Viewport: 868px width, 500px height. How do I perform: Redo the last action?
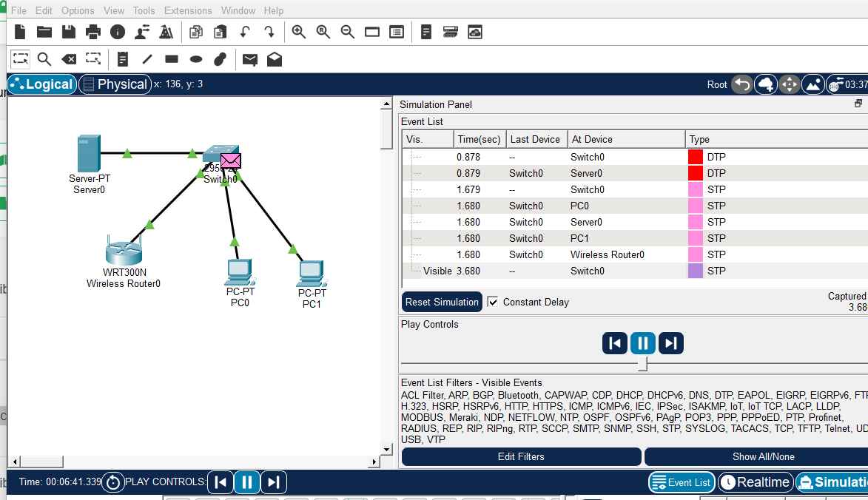point(269,32)
